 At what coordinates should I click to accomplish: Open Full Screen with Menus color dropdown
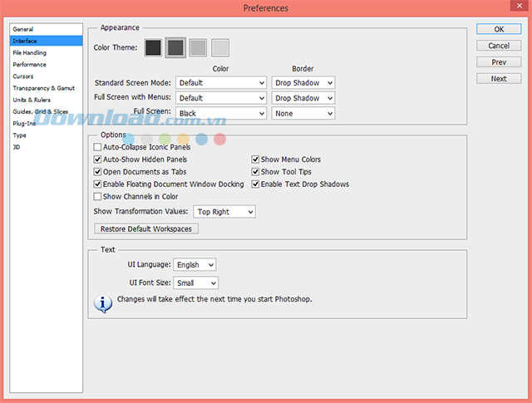click(221, 98)
